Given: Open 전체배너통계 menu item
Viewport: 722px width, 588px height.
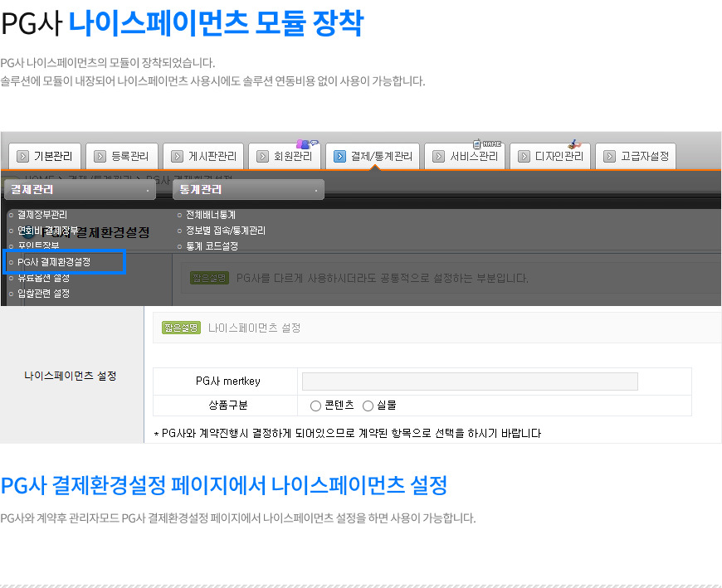Looking at the screenshot, I should pyautogui.click(x=211, y=215).
